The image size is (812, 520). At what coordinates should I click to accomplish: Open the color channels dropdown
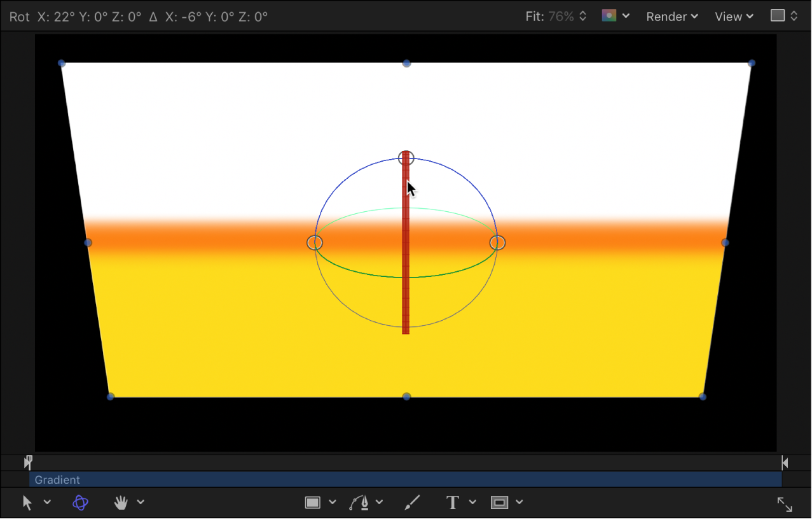pos(626,16)
